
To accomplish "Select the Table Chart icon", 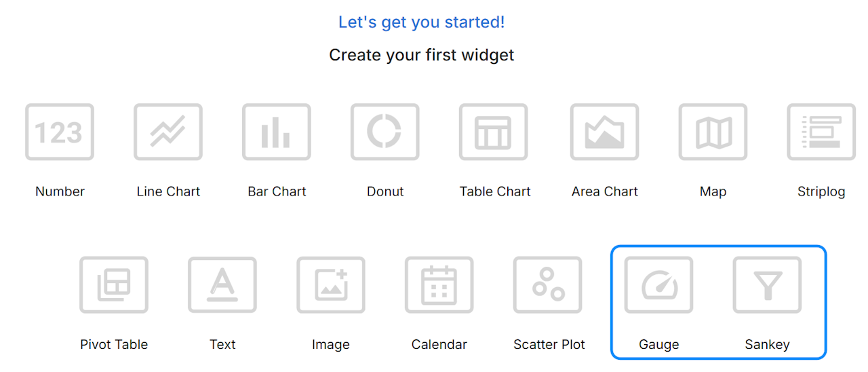I will pos(494,132).
